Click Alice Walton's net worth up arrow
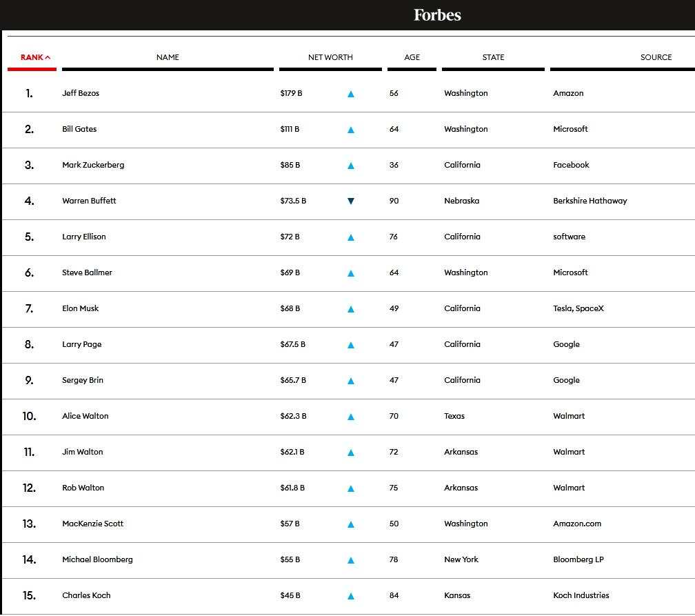This screenshot has width=695, height=616. (351, 417)
